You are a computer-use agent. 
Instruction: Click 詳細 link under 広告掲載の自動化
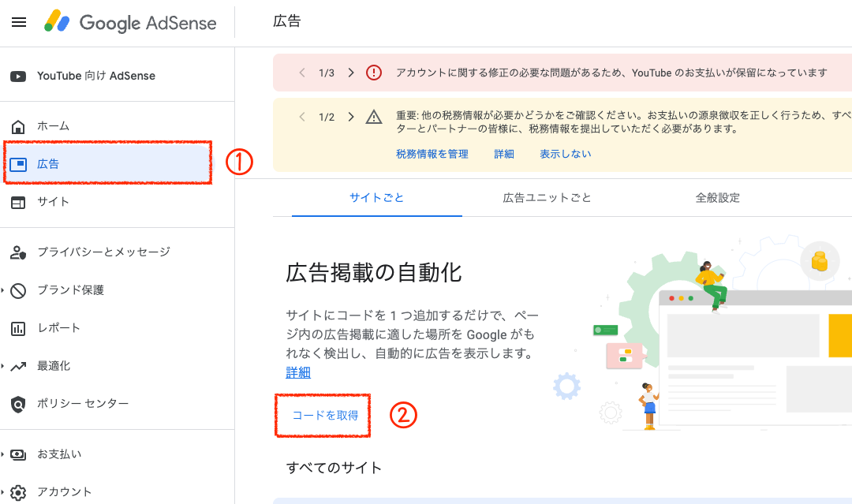pos(298,372)
